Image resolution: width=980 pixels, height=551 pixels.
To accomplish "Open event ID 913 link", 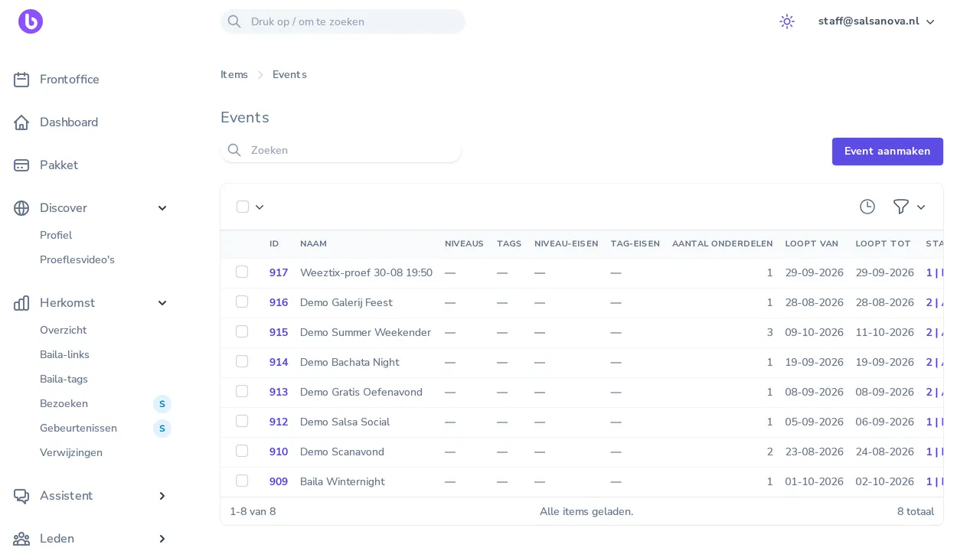I will pos(279,392).
